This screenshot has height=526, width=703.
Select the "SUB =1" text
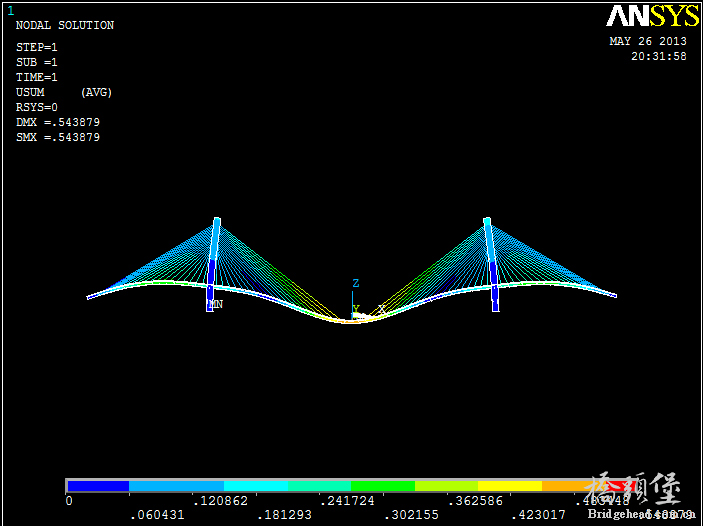click(x=37, y=62)
